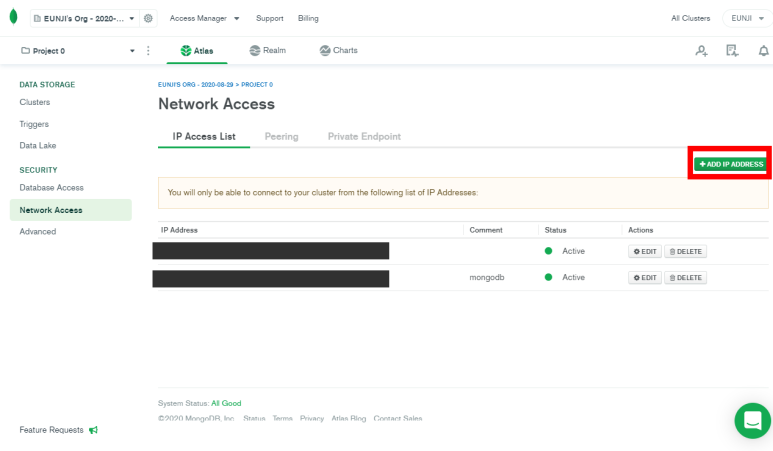
Task: Click the EUNJI'S ORG breadcrumb link
Action: pos(196,85)
